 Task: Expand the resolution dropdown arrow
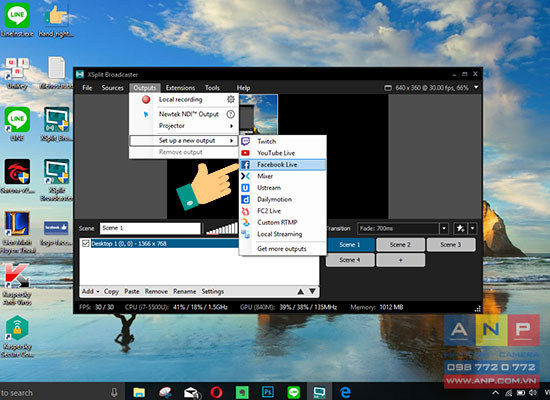point(476,87)
